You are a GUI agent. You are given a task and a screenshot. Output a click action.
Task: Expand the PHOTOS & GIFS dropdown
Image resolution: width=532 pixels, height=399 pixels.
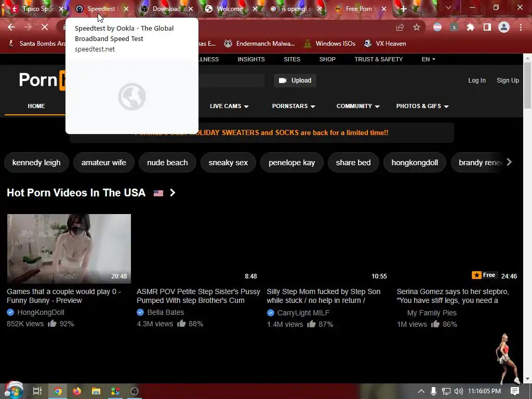422,106
